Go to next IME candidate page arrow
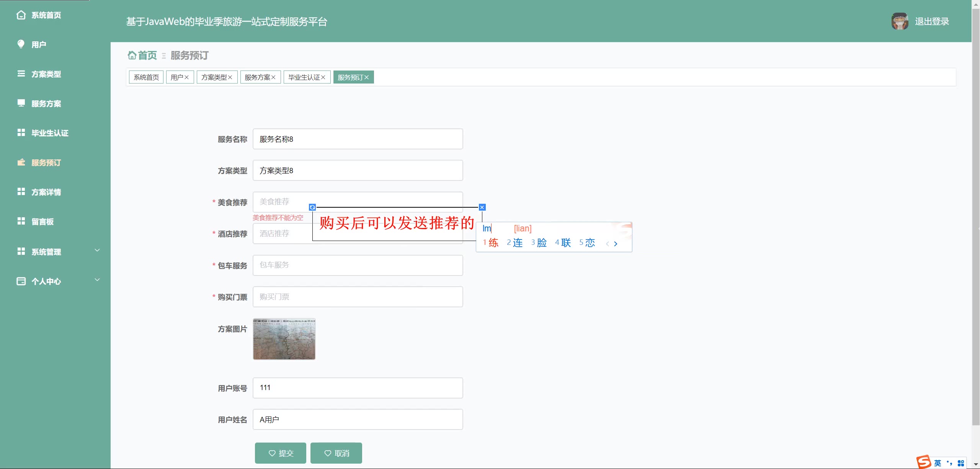Screen dimensions: 980x469 pyautogui.click(x=616, y=244)
